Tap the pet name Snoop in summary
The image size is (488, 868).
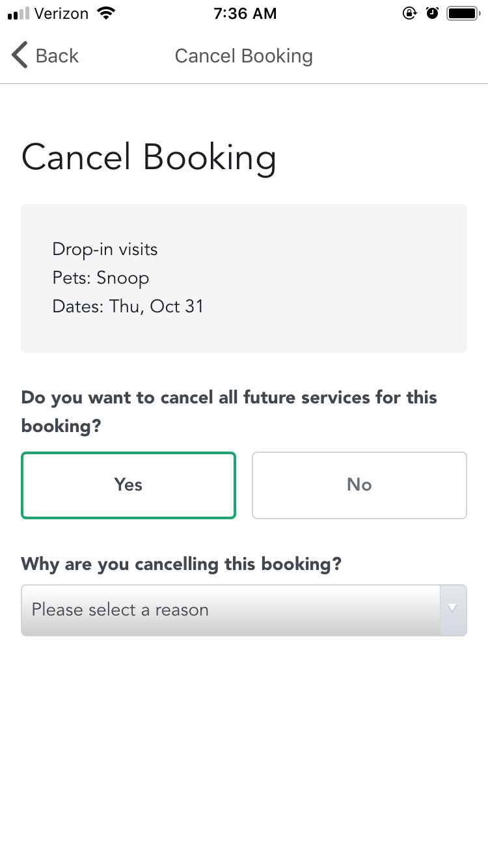click(101, 278)
